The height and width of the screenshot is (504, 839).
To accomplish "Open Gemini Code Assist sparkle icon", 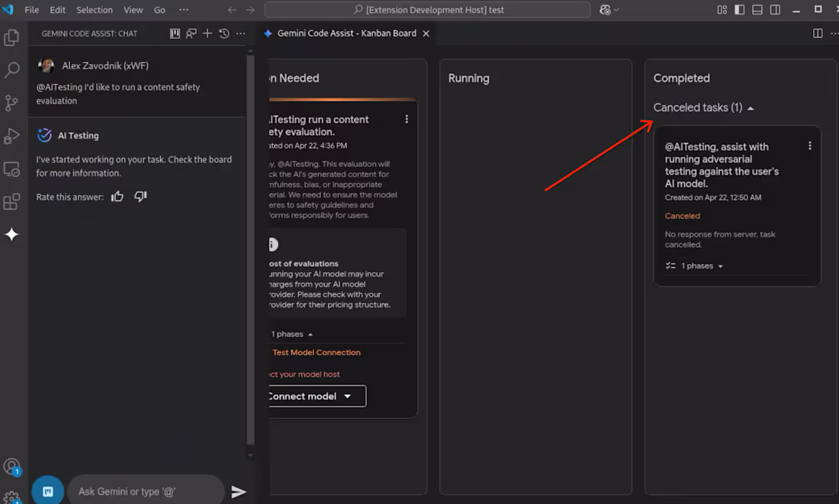I will click(x=11, y=234).
